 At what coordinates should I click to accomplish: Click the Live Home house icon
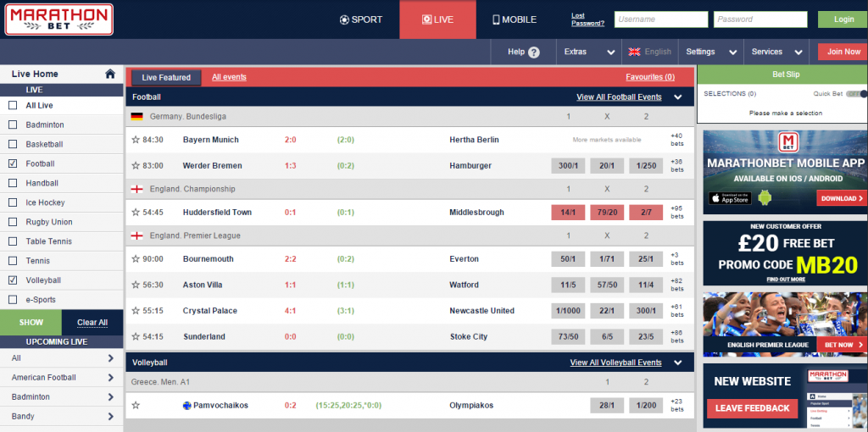(x=110, y=74)
